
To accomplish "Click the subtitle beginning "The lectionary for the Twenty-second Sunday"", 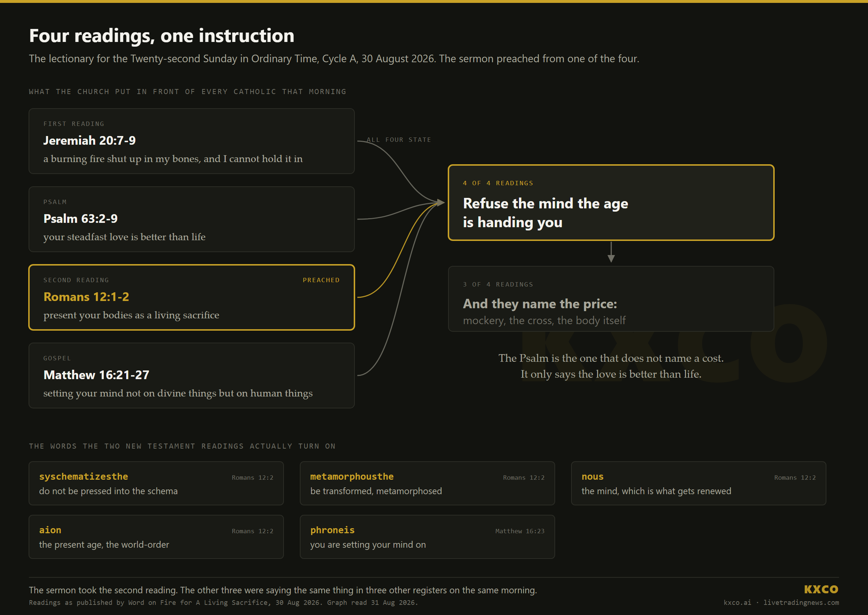I will (x=334, y=59).
